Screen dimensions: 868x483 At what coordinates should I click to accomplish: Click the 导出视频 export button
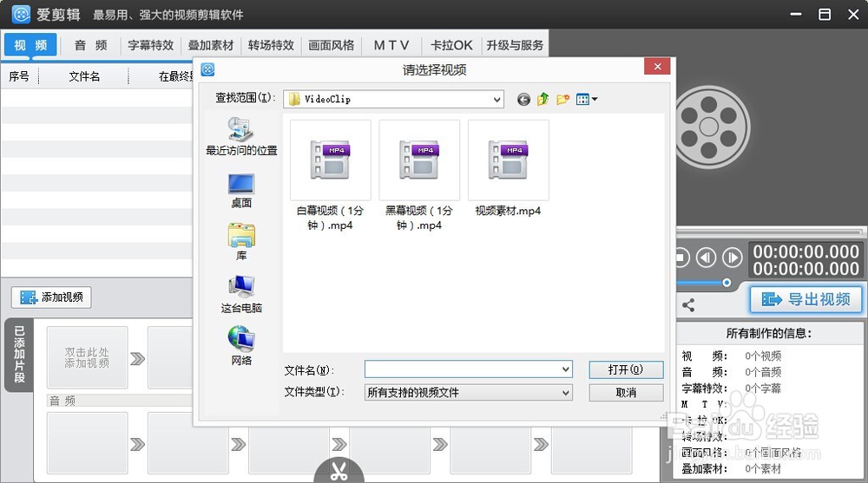point(806,299)
